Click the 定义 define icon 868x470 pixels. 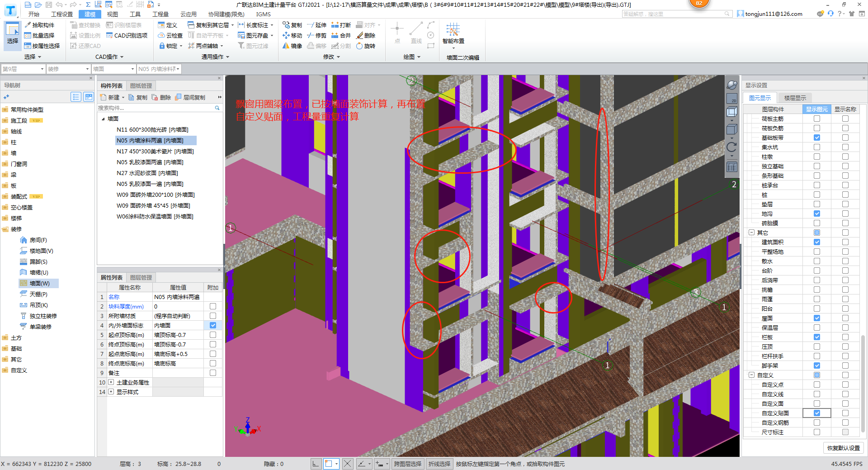pos(167,25)
